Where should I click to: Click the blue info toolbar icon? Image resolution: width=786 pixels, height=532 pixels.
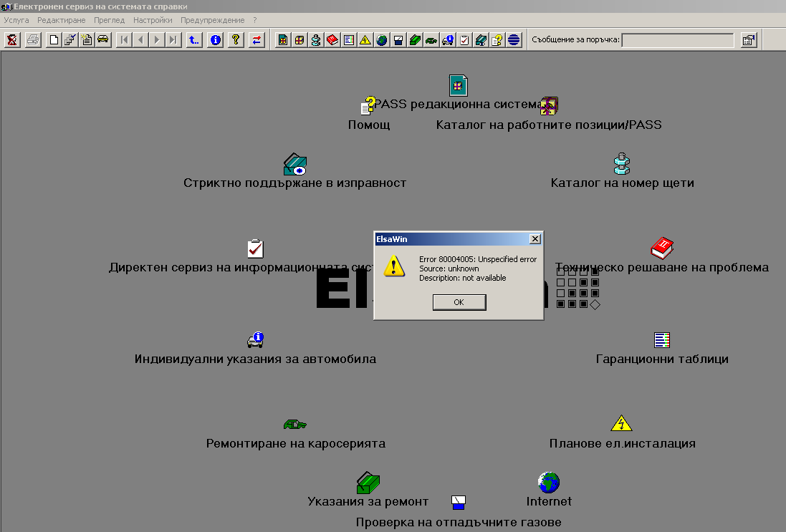(215, 40)
